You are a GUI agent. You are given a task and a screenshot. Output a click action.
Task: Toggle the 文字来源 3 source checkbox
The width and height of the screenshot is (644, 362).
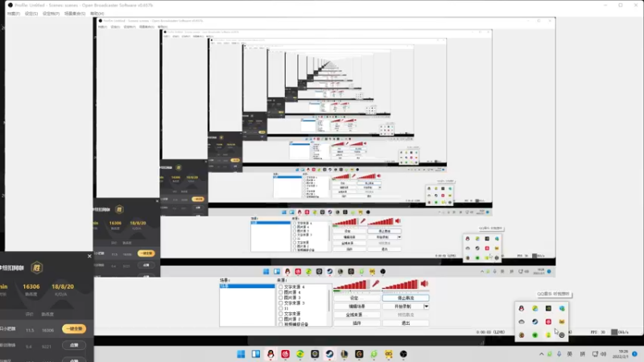281,303
